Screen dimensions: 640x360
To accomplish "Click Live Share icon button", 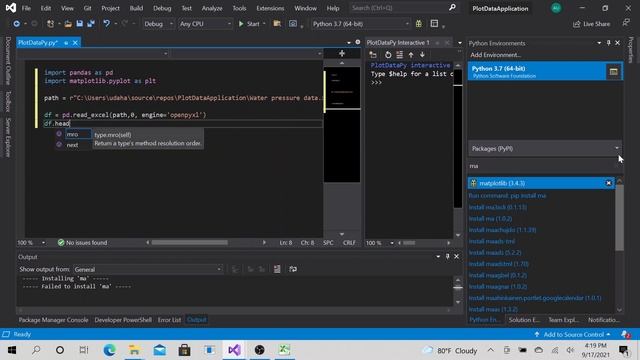I will (x=591, y=24).
